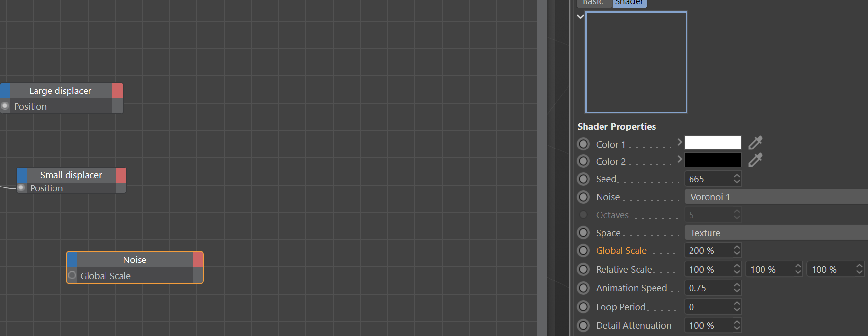Viewport: 868px width, 336px height.
Task: Click the Detail Attenuation stepper arrows
Action: tap(737, 325)
